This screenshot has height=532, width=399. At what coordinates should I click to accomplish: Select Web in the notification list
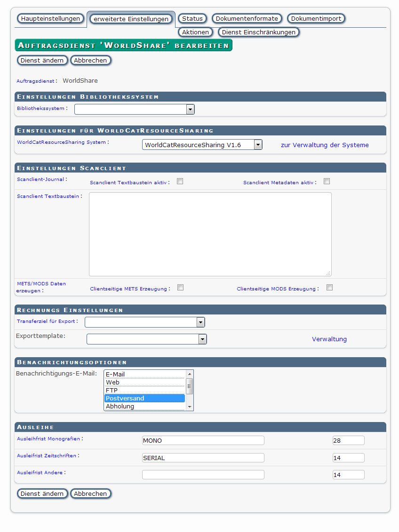[144, 383]
